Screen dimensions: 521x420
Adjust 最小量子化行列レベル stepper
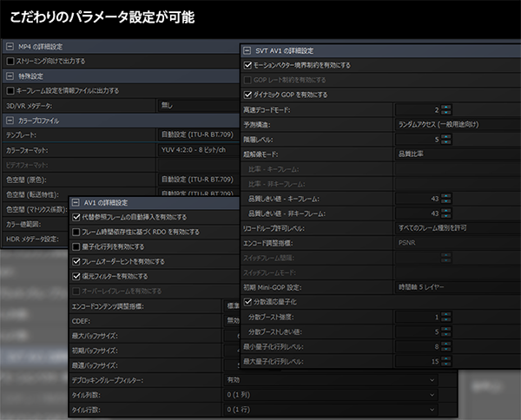coord(446,346)
